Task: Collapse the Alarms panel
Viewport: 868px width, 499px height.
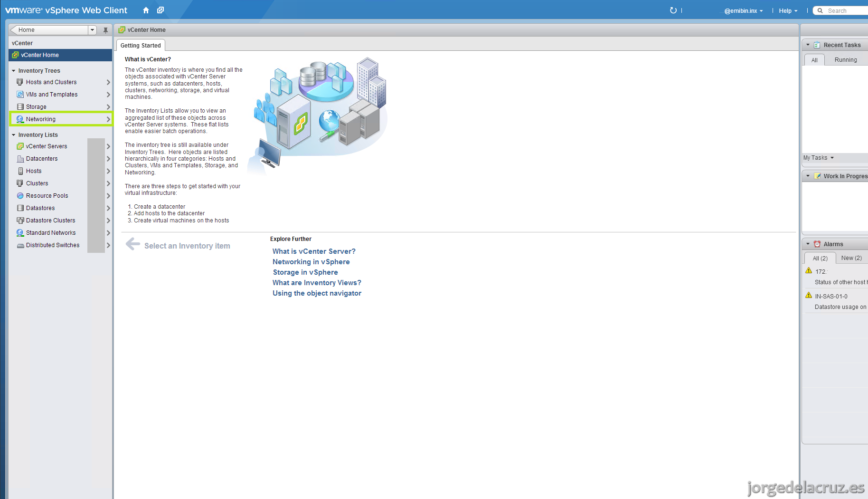Action: 808,244
